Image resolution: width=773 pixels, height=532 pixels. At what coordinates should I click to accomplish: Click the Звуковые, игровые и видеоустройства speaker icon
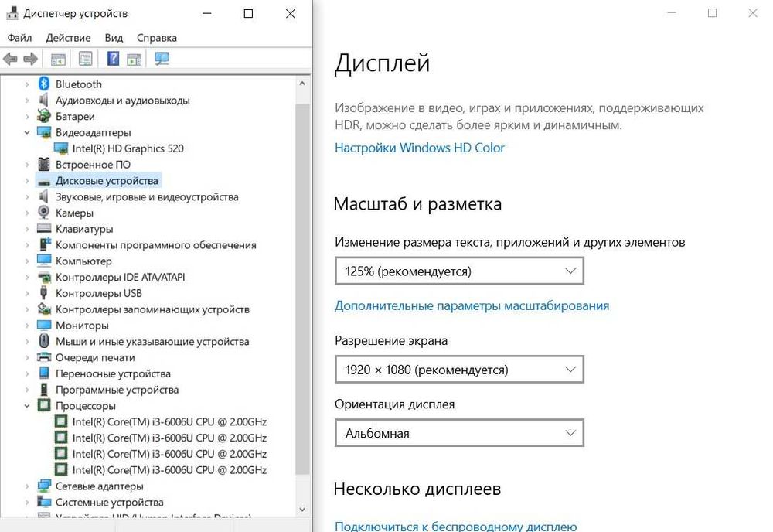coord(44,196)
